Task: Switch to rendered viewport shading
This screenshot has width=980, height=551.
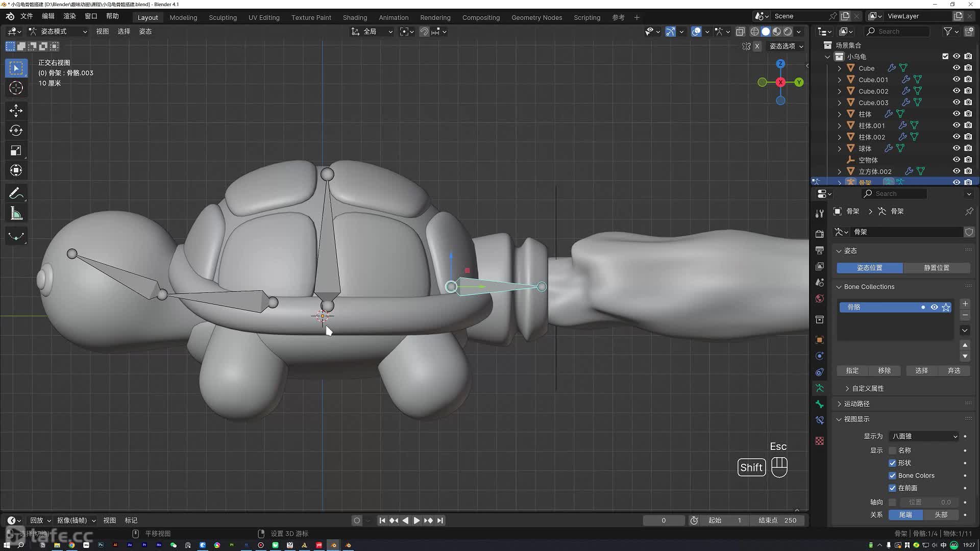Action: point(788,32)
